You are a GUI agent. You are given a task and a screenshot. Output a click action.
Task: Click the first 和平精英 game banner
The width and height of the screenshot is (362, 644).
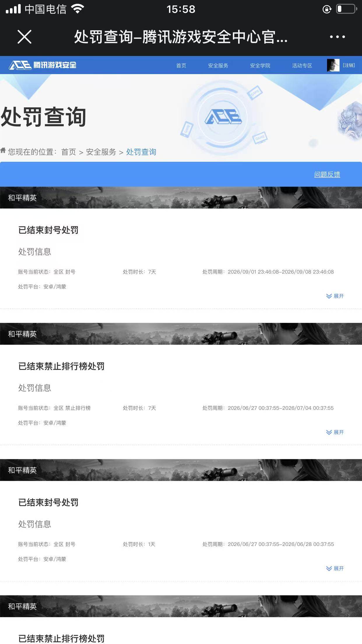point(181,197)
